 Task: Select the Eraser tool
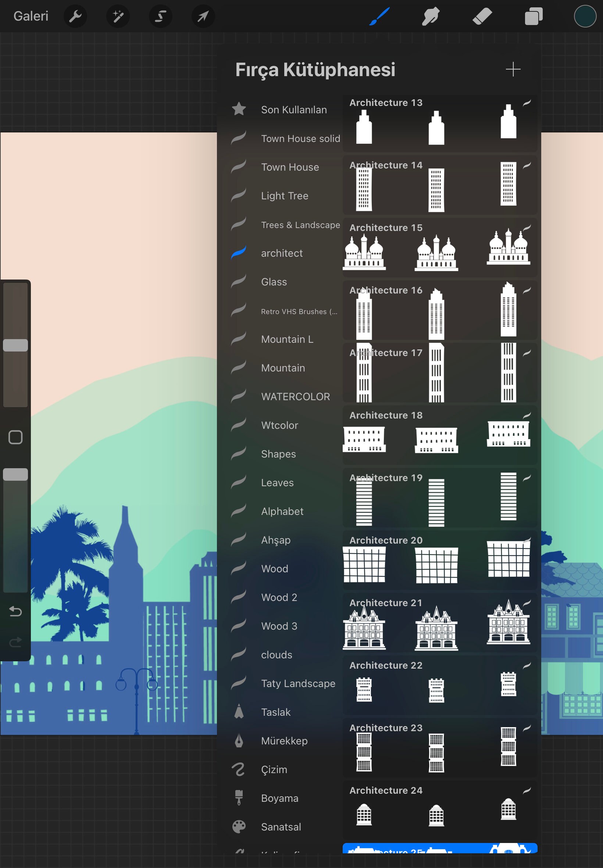coord(482,16)
